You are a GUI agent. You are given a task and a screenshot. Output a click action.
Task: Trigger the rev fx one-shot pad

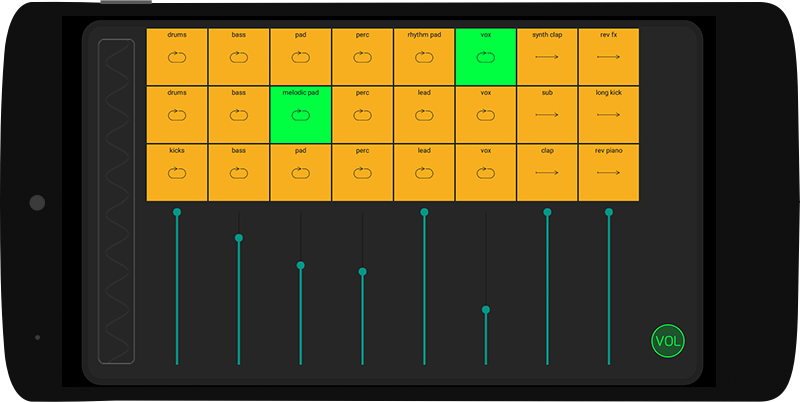[x=609, y=57]
